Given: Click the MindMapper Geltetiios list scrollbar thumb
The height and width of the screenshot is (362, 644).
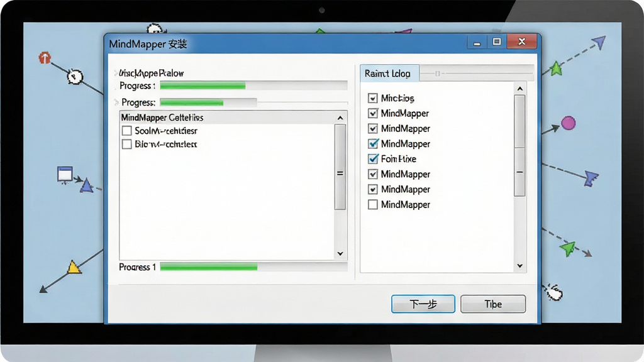Looking at the screenshot, I should pyautogui.click(x=340, y=167).
